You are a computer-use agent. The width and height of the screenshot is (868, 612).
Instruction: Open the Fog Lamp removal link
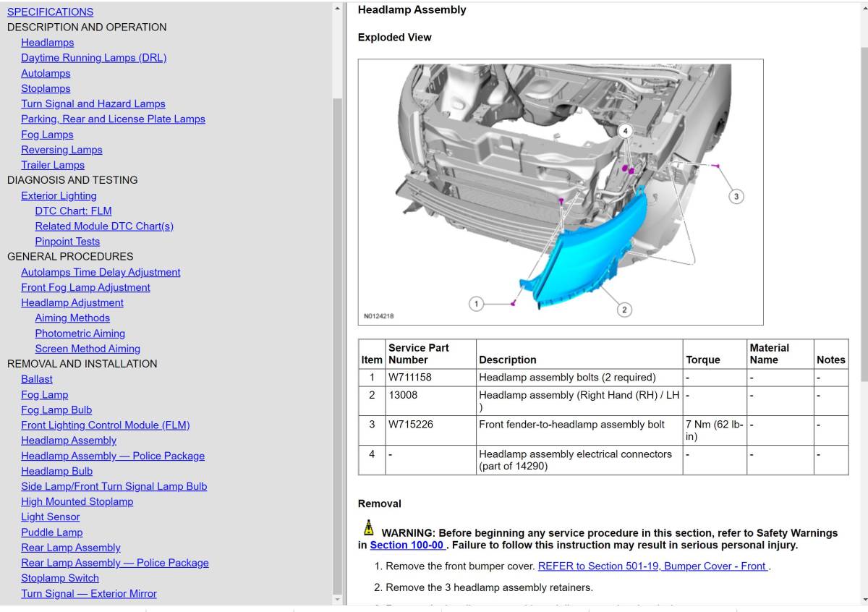pyautogui.click(x=44, y=394)
